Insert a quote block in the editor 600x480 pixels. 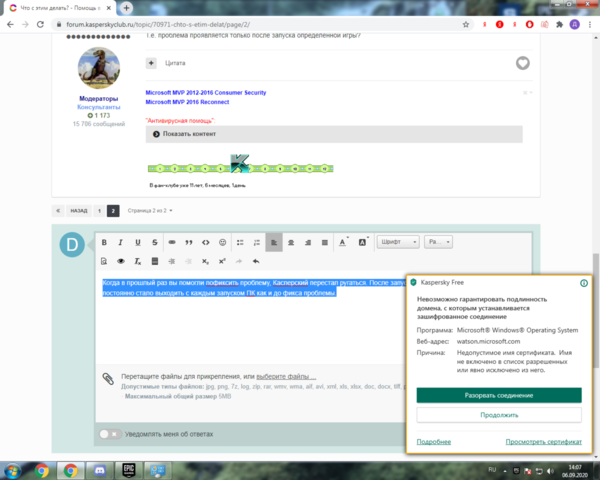(x=189, y=242)
